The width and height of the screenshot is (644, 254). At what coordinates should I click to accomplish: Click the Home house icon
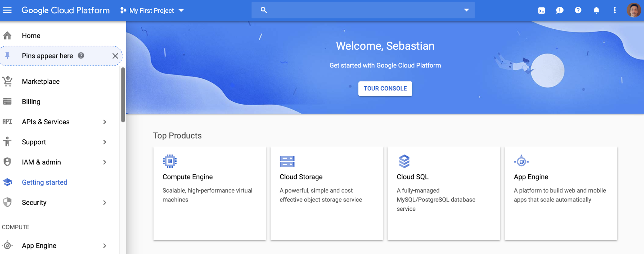click(x=7, y=36)
